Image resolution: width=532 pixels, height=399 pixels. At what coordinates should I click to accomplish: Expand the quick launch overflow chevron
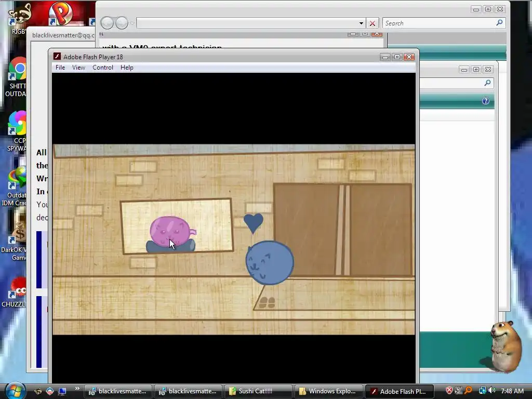coord(77,389)
